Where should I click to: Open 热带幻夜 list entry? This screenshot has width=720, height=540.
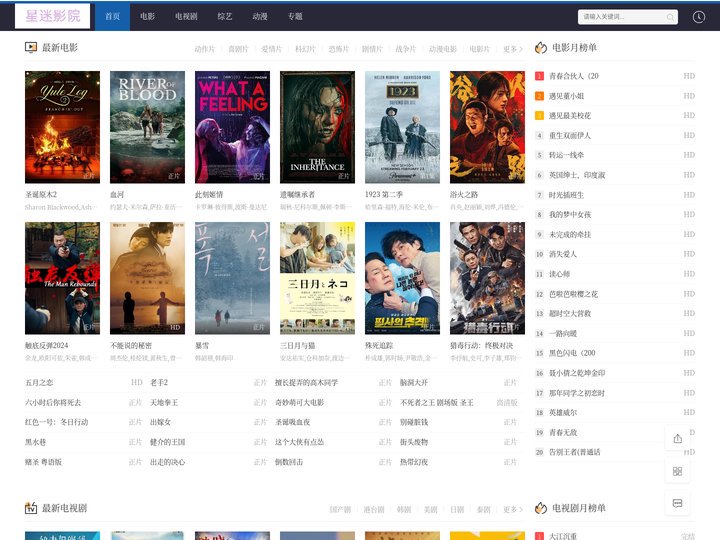point(414,462)
